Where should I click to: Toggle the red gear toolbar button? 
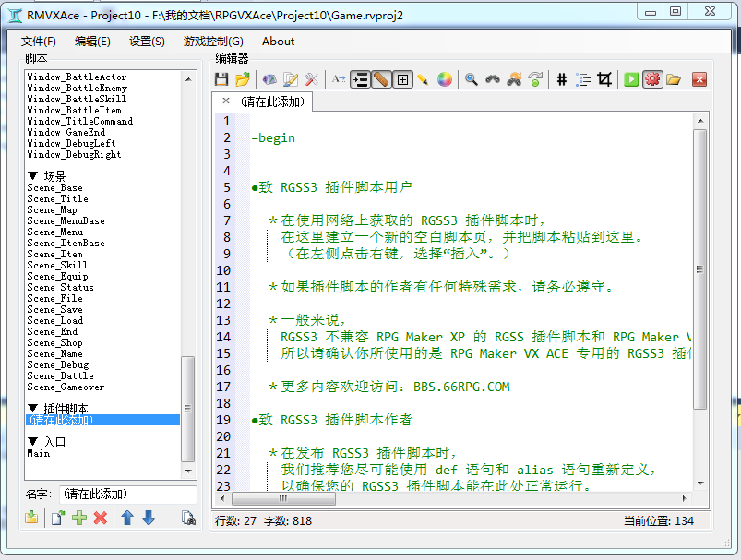click(x=652, y=79)
